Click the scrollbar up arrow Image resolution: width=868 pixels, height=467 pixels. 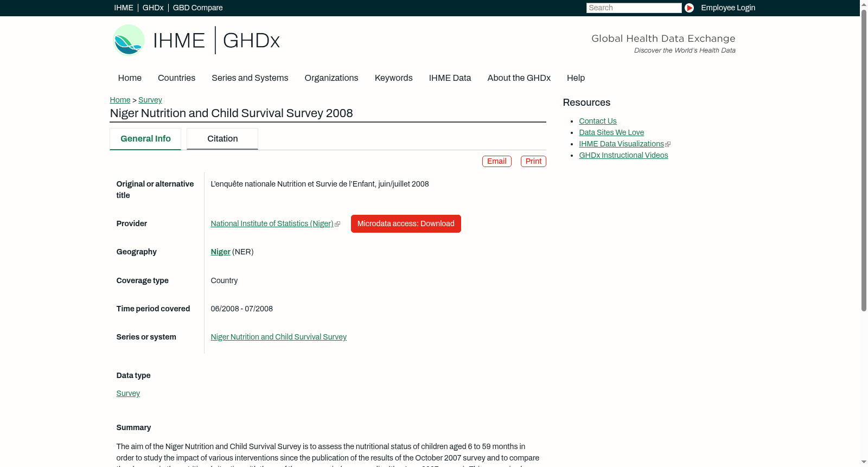click(x=864, y=4)
